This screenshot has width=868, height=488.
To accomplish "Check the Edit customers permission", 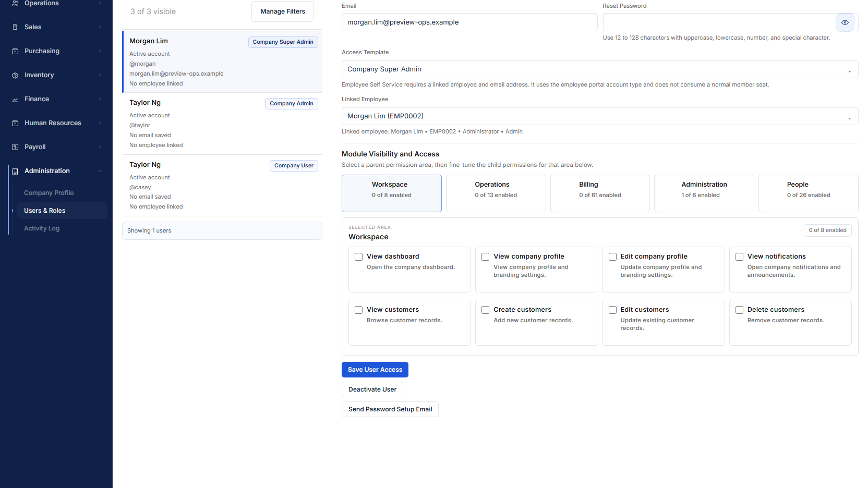I will coord(613,310).
